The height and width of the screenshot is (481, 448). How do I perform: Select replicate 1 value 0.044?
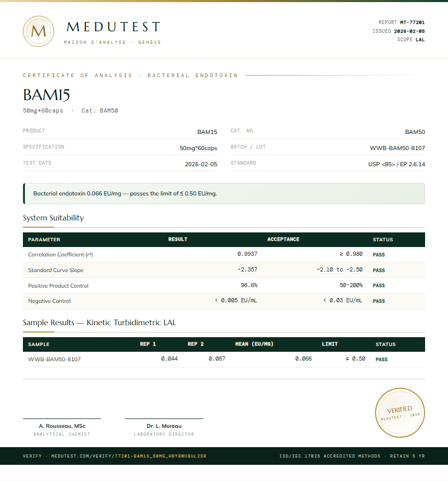(x=170, y=359)
